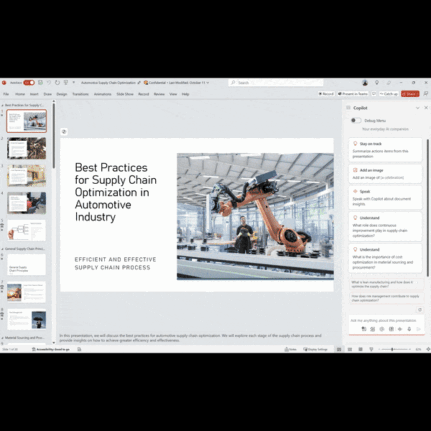The height and width of the screenshot is (431, 431).
Task: Click the Present in Teams button
Action: point(353,94)
